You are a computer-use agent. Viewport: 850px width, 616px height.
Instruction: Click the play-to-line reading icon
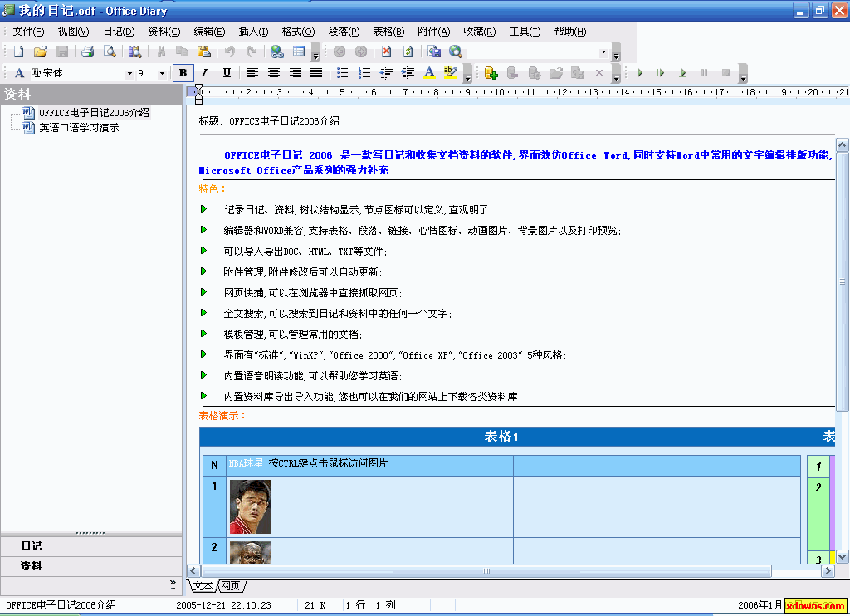682,73
